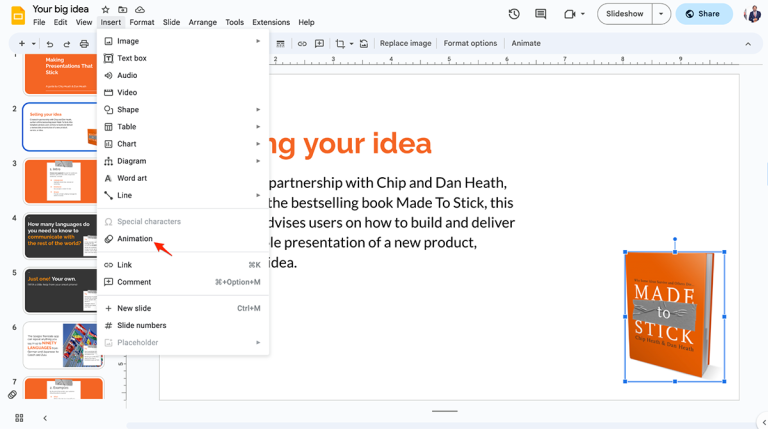Open the Arrange menu
This screenshot has height=429, width=768.
pos(203,23)
